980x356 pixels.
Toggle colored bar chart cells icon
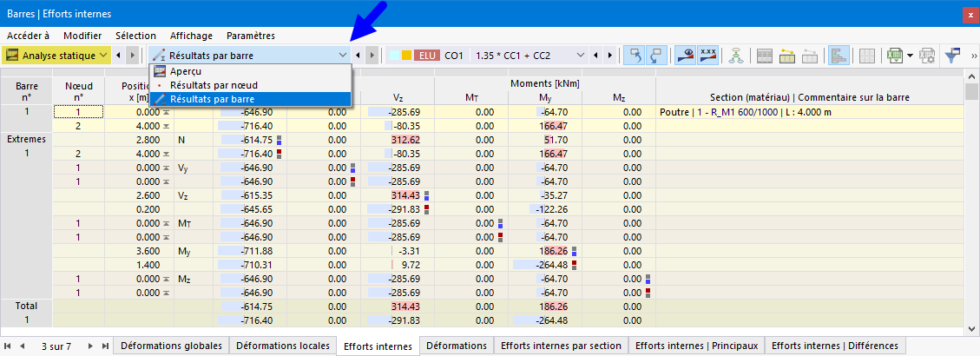(839, 55)
